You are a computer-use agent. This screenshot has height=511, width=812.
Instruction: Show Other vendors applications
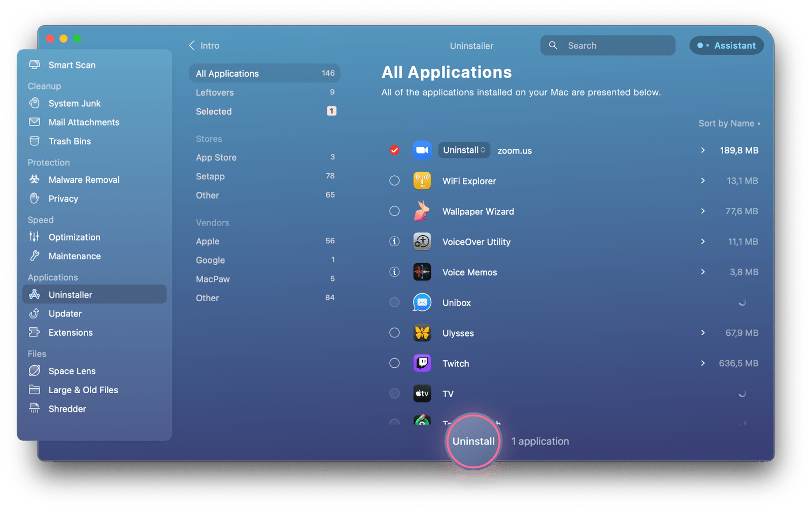click(264, 298)
